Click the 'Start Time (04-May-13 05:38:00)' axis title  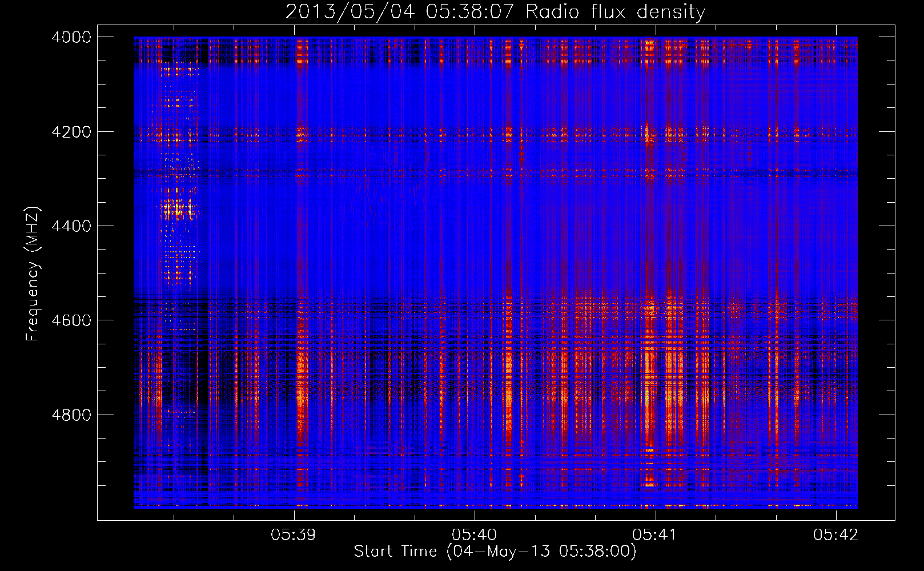pyautogui.click(x=495, y=552)
